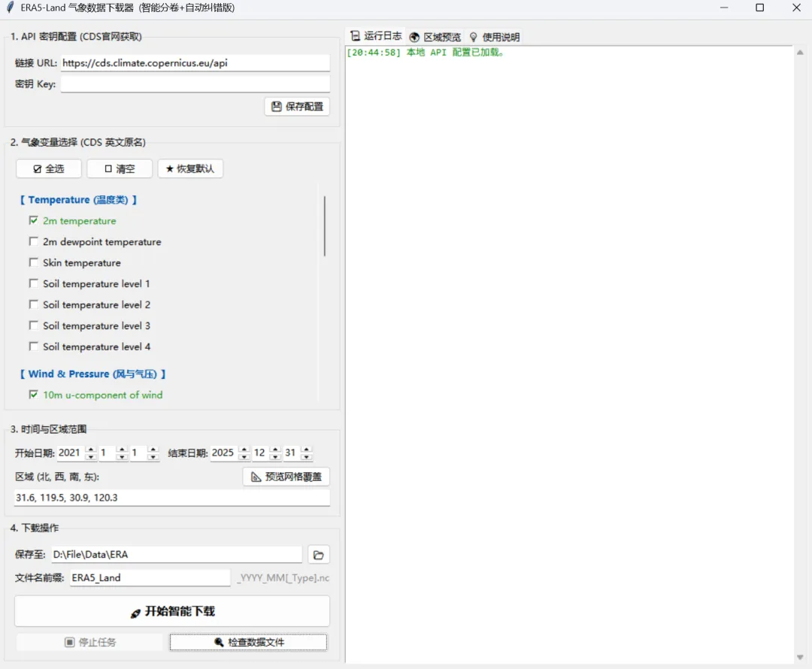Check Soil temperature level 4
Viewport: 812px width, 669px height.
[x=34, y=347]
